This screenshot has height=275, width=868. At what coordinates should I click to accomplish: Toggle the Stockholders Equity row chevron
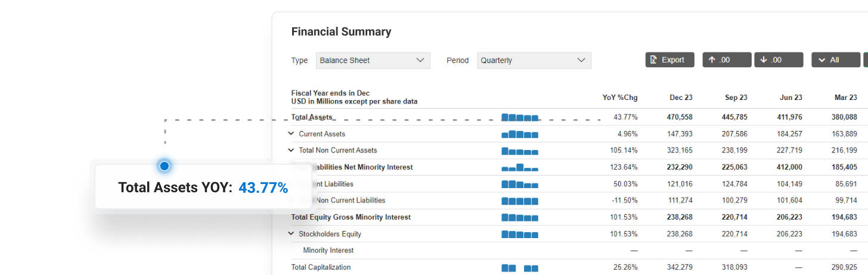click(292, 234)
